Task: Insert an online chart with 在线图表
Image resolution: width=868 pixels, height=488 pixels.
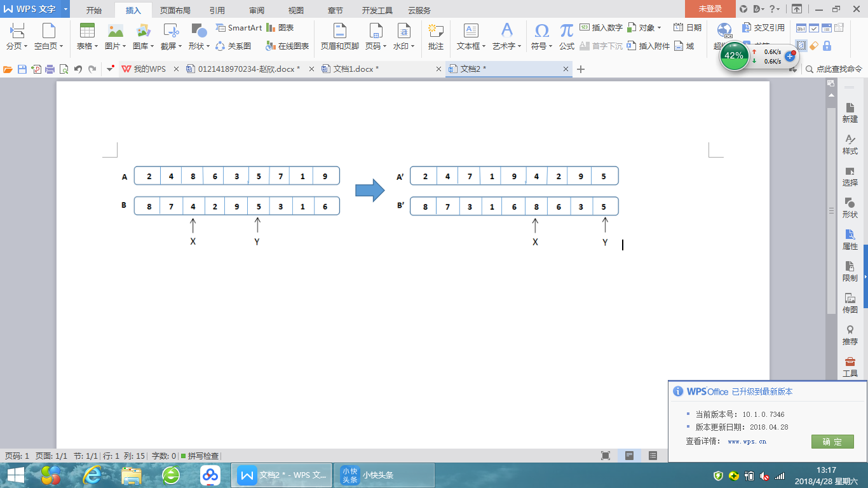Action: point(287,46)
